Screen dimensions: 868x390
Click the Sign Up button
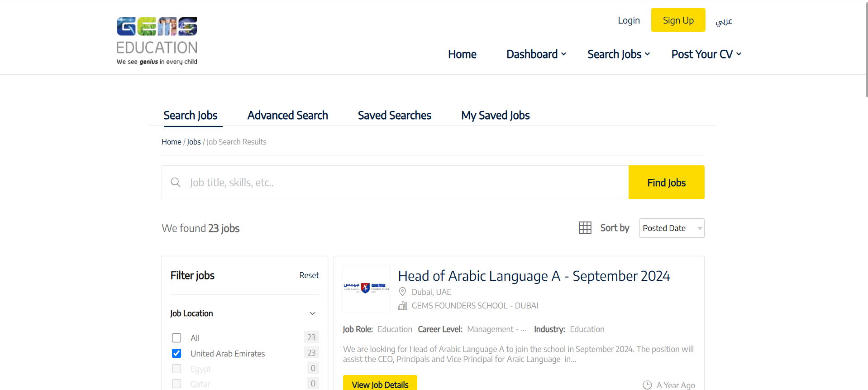pos(678,20)
